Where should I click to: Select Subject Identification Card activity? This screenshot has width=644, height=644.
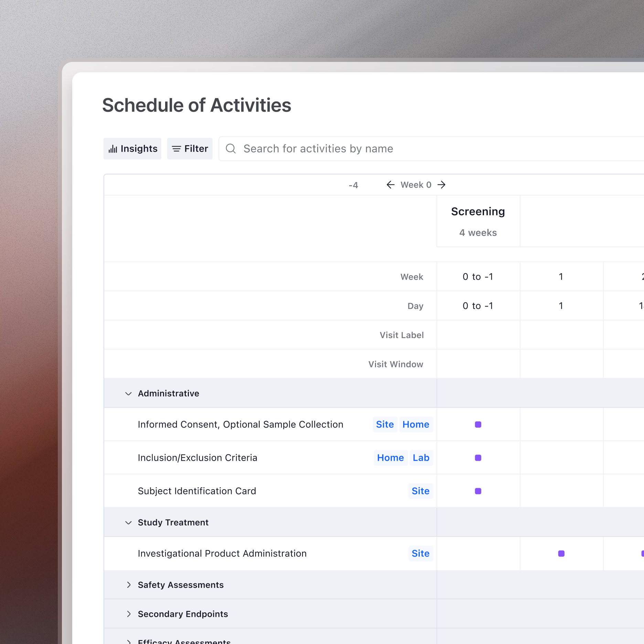tap(197, 491)
